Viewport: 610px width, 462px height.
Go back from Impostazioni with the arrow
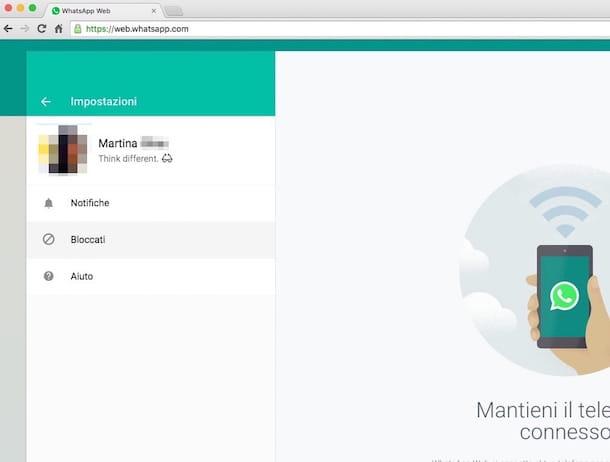(46, 102)
